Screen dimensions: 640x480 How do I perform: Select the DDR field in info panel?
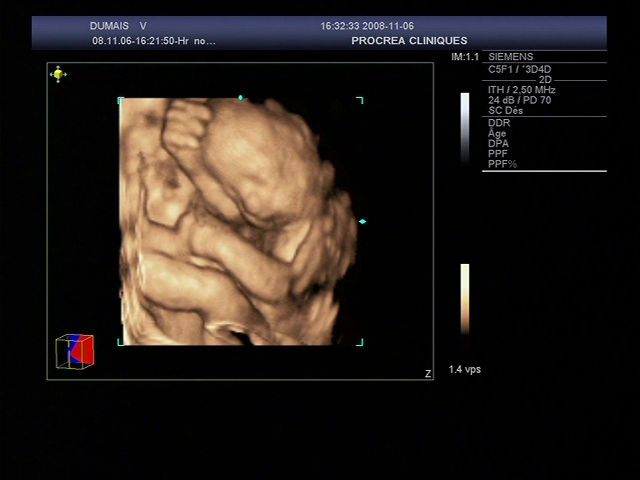click(499, 123)
